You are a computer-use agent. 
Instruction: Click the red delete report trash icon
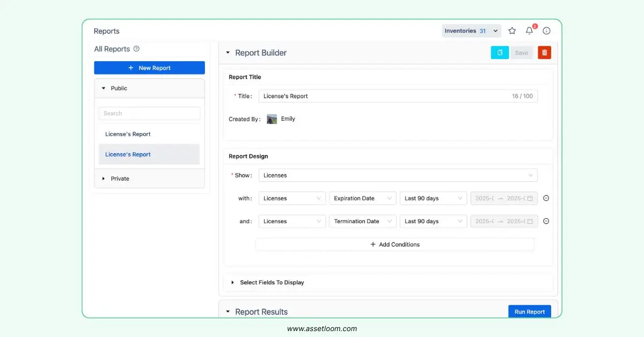[544, 53]
